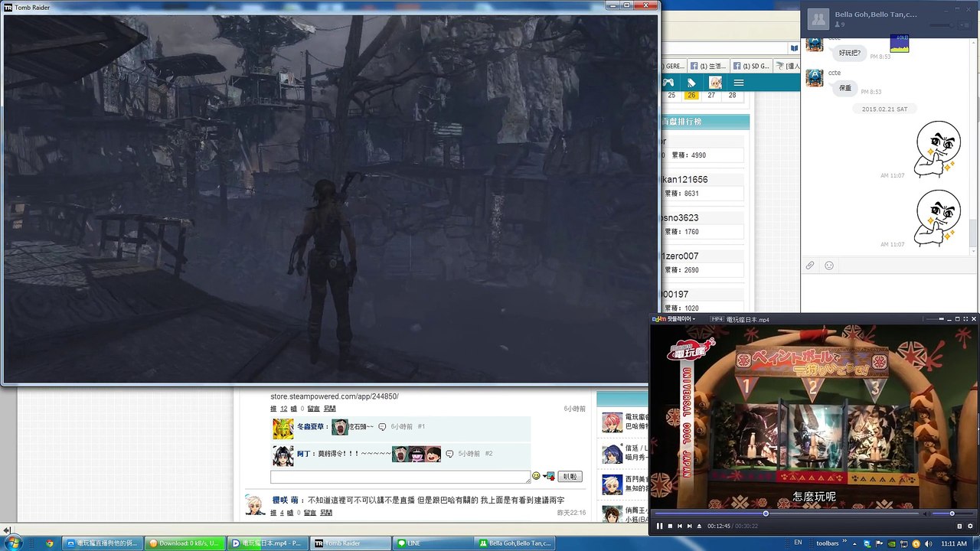This screenshot has height=551, width=980.
Task: Mute the media player speaker icon
Action: click(926, 514)
